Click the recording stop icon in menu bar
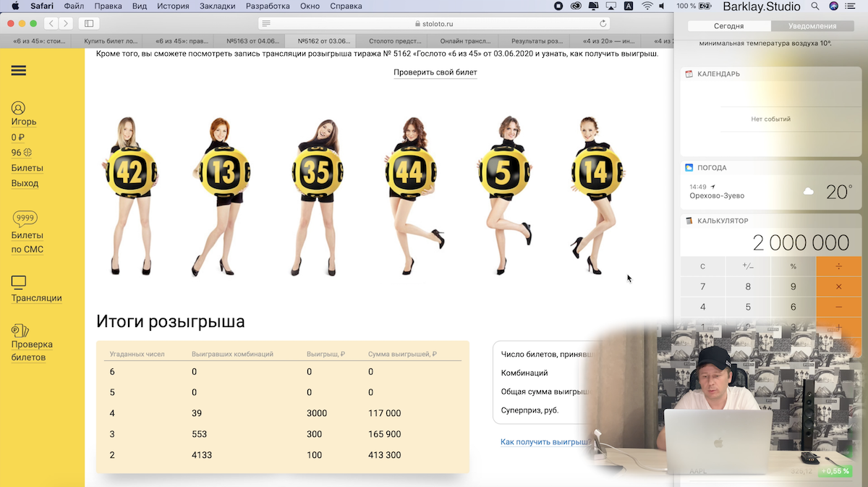The width and height of the screenshot is (868, 487). coord(558,6)
